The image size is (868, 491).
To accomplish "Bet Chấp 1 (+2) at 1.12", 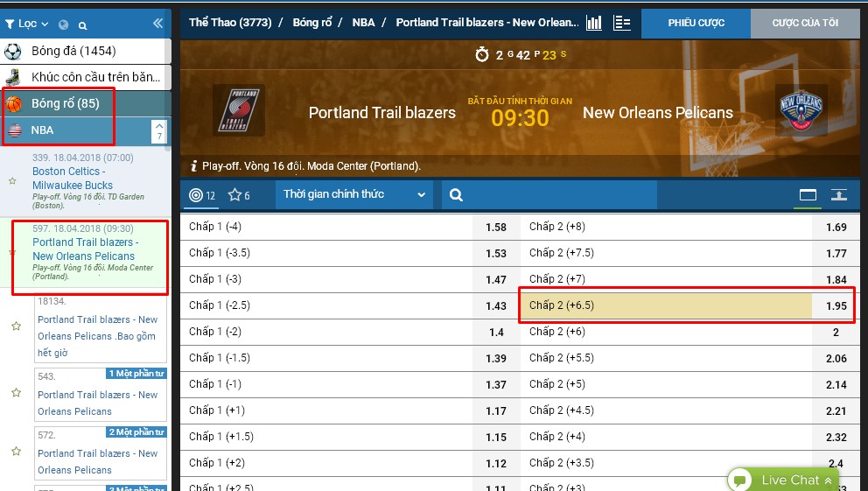I will click(350, 463).
